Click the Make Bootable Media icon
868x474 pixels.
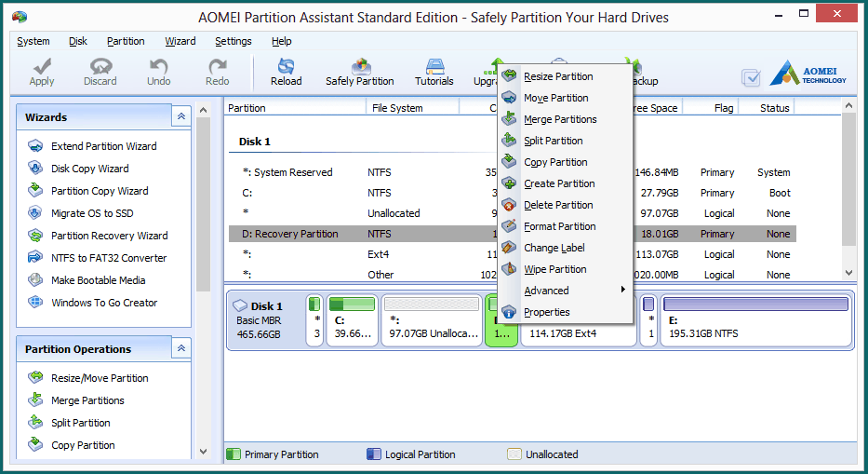35,280
